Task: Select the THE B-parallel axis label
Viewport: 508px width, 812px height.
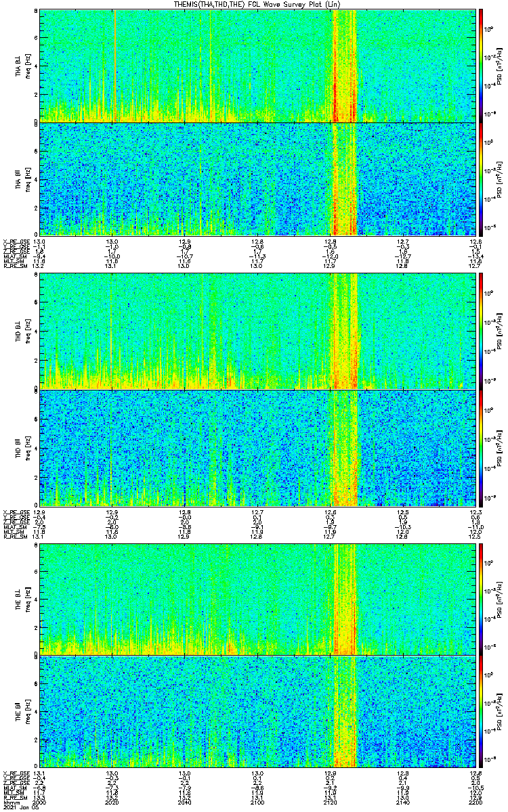Action: [x=19, y=712]
